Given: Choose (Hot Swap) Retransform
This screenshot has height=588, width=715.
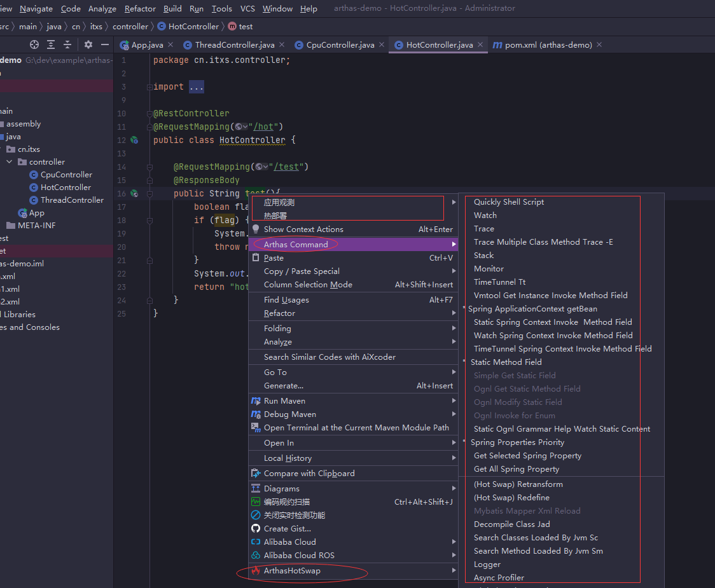Looking at the screenshot, I should (518, 484).
